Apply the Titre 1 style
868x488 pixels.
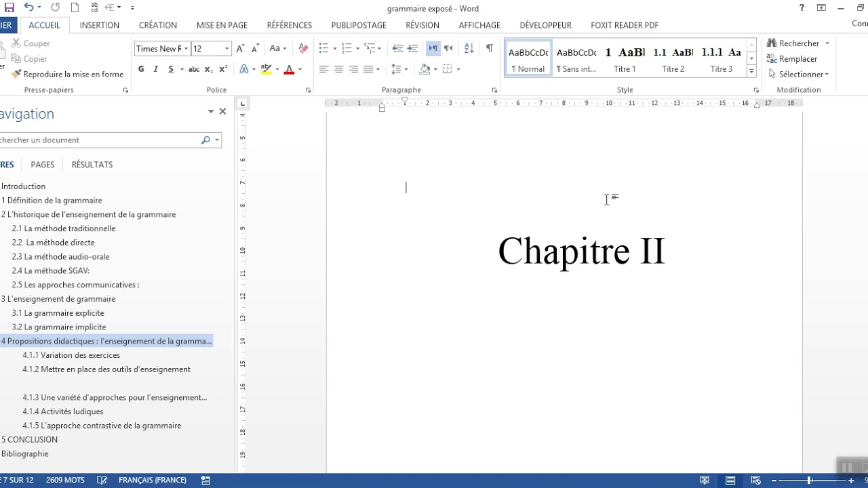point(625,59)
